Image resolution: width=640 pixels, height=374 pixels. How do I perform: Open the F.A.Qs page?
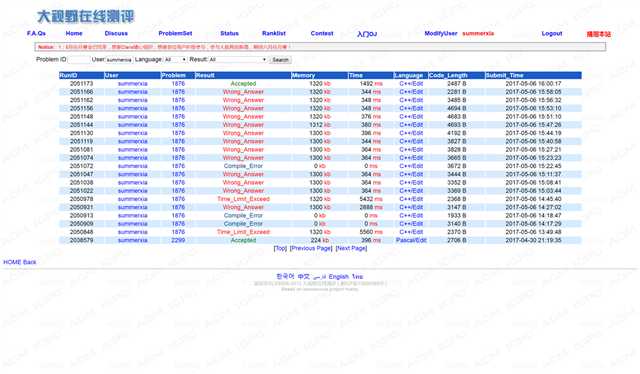click(36, 33)
